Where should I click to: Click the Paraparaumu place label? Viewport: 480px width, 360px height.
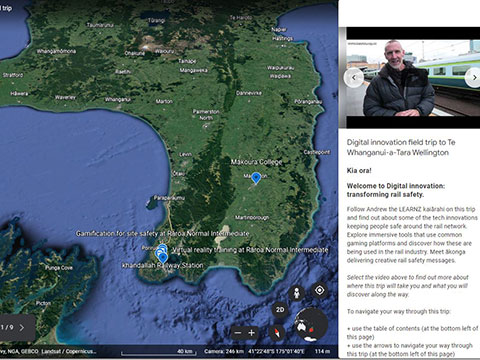pos(169,198)
